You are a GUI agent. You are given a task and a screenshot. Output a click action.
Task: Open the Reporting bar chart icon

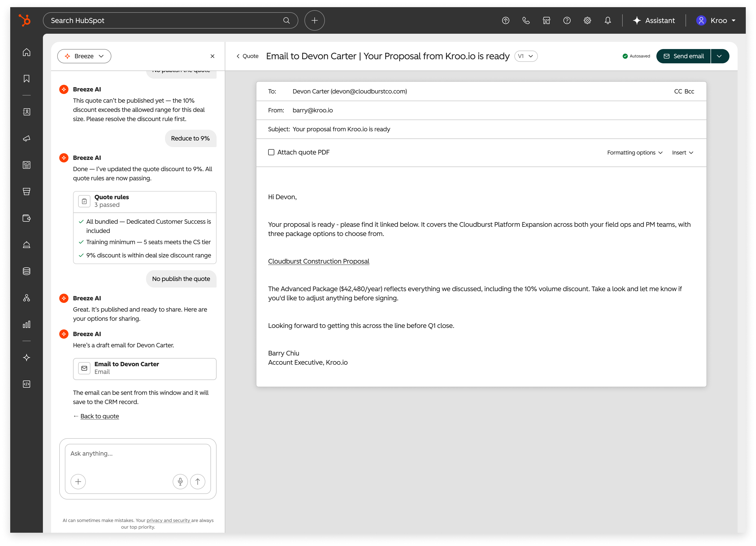[x=27, y=324]
